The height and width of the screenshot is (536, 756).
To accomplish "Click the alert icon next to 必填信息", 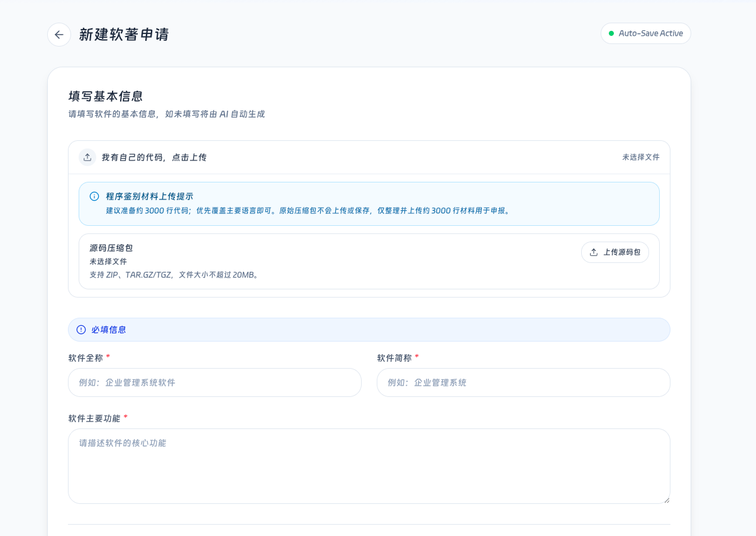I will coord(81,330).
